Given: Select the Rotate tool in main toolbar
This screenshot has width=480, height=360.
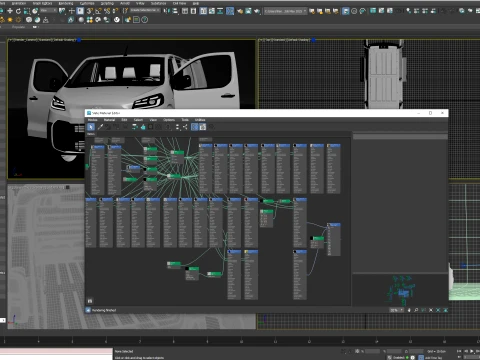Looking at the screenshot, I should click(x=18, y=11).
